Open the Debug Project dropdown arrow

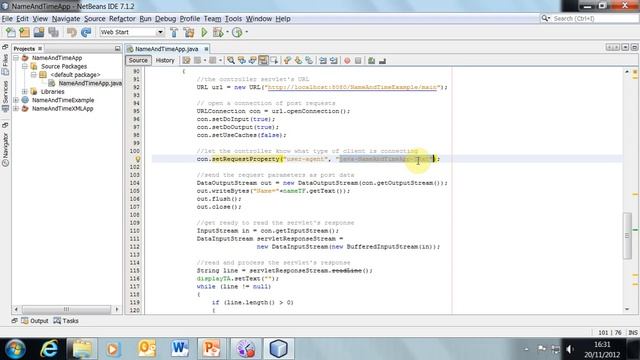pos(227,32)
